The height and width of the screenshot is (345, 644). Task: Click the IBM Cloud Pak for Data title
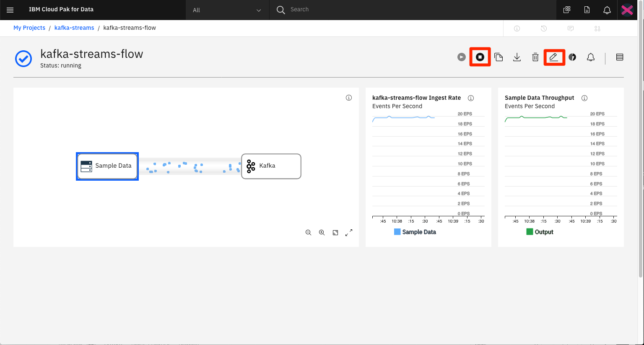(61, 9)
